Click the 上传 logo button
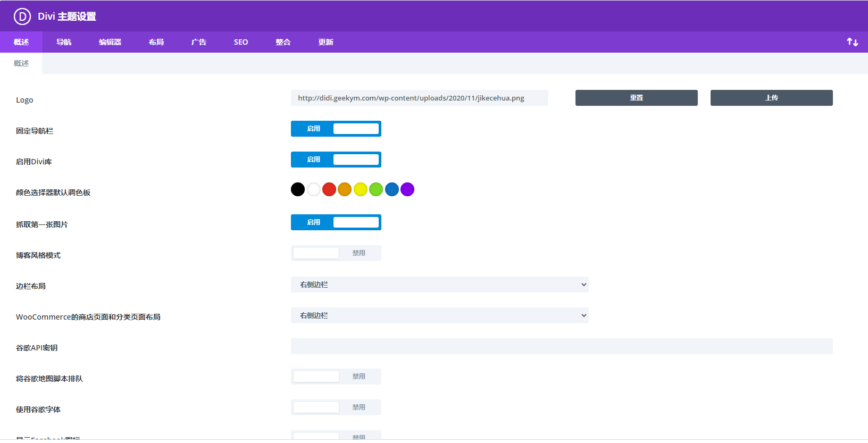 [772, 98]
